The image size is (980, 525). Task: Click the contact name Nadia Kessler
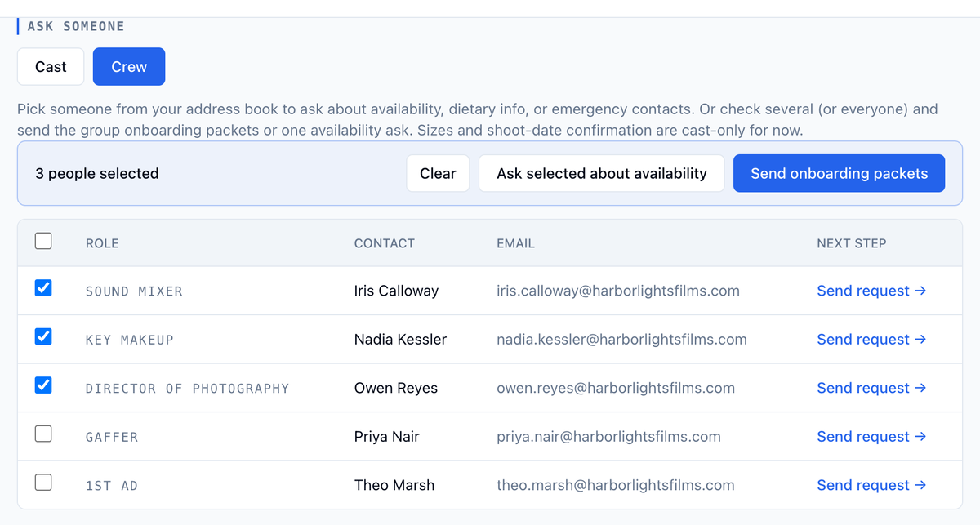pos(400,340)
